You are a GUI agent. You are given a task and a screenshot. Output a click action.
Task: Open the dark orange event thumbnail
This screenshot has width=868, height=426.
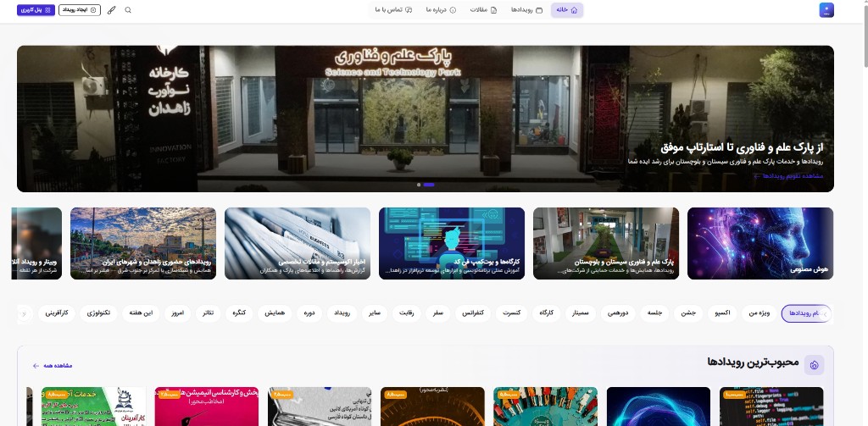click(432, 407)
